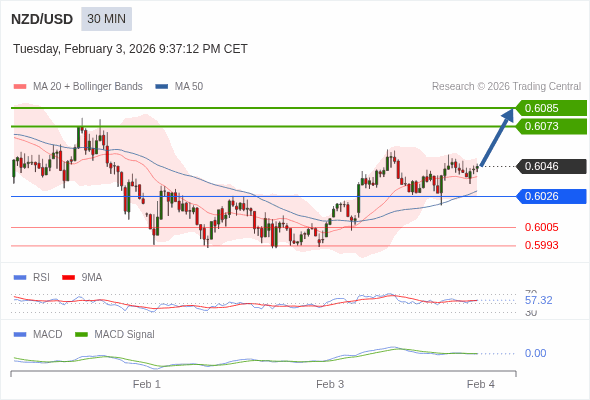Click the 0.6073 resistance price tag
Image resolution: width=590 pixels, height=400 pixels.
click(551, 126)
